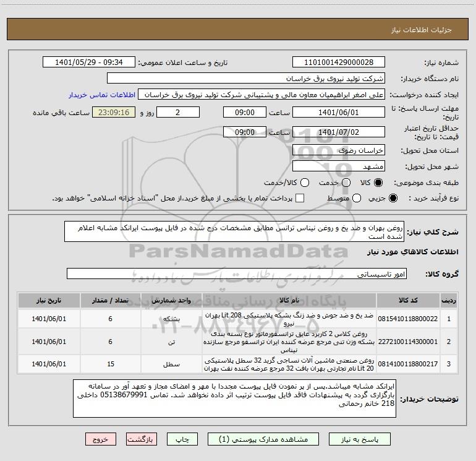
Task: Click the شهر محل تحویل field مشهد
Action: (x=339, y=166)
